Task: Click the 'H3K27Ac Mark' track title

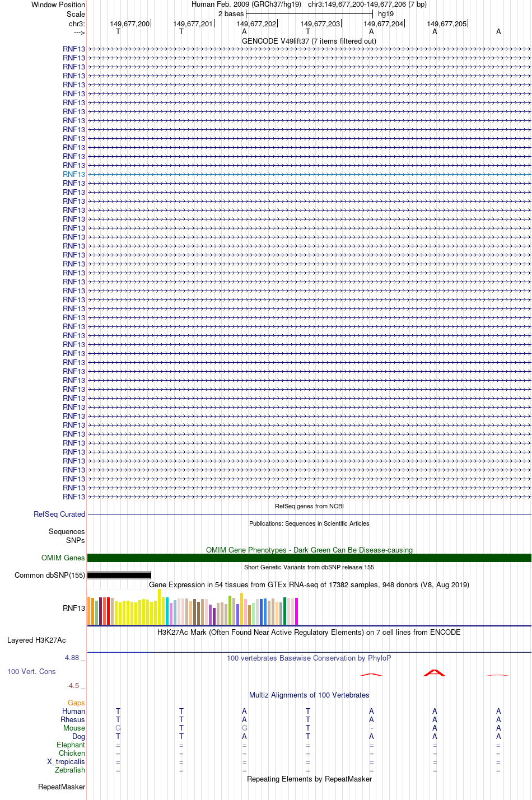Action: click(309, 632)
